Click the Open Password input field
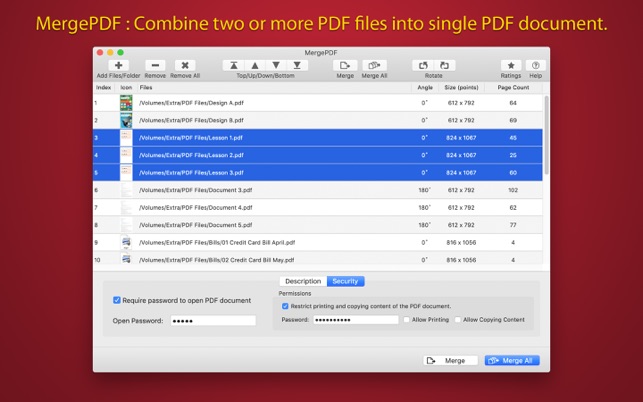The image size is (643, 402). pyautogui.click(x=213, y=321)
